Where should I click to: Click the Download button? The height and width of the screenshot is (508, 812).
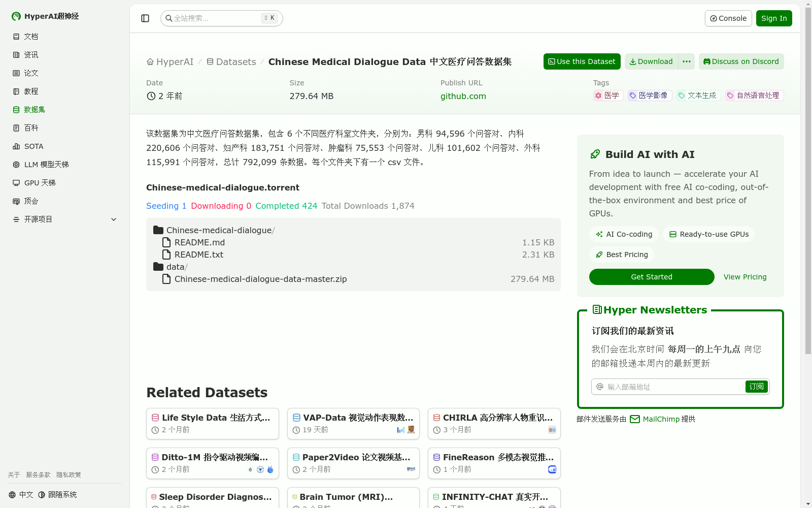pos(651,61)
